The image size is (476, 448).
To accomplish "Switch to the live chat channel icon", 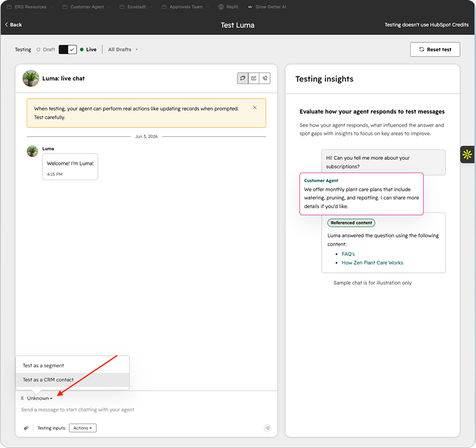I will click(243, 79).
